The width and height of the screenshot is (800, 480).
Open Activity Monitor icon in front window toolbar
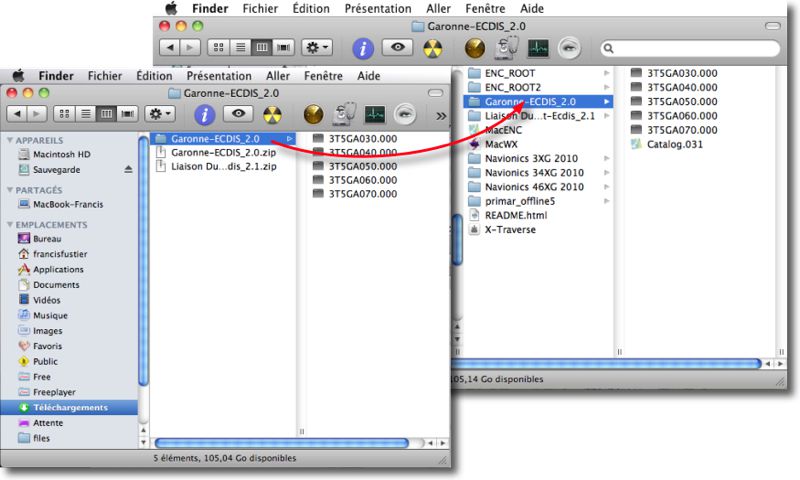coord(376,114)
